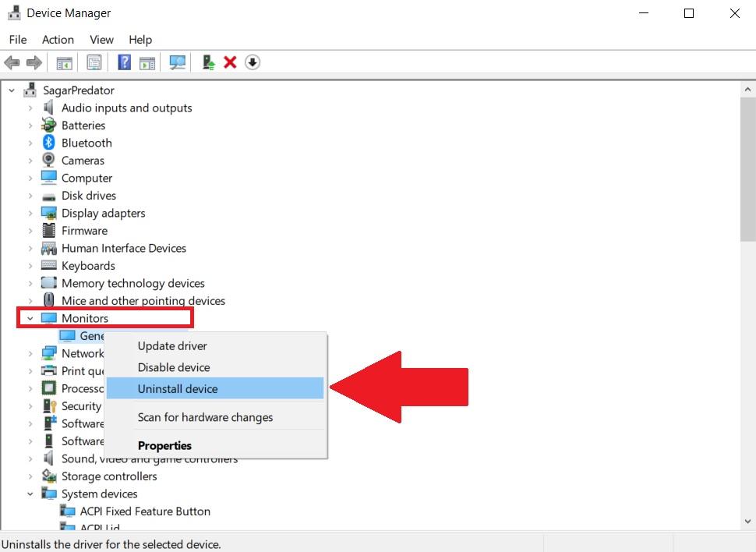Click the red X Uninstall device icon
The image size is (756, 552).
pyautogui.click(x=230, y=62)
